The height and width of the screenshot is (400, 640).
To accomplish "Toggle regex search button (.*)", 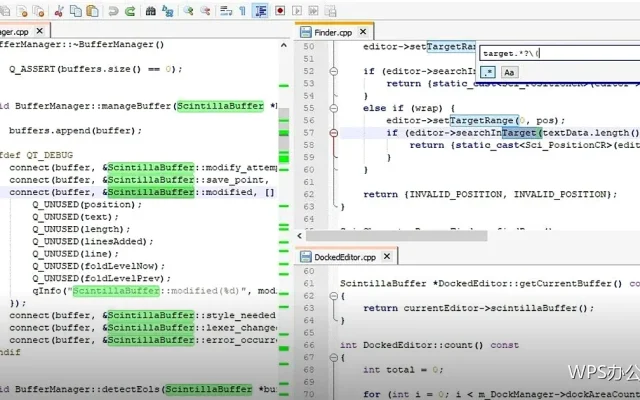I will pyautogui.click(x=488, y=73).
